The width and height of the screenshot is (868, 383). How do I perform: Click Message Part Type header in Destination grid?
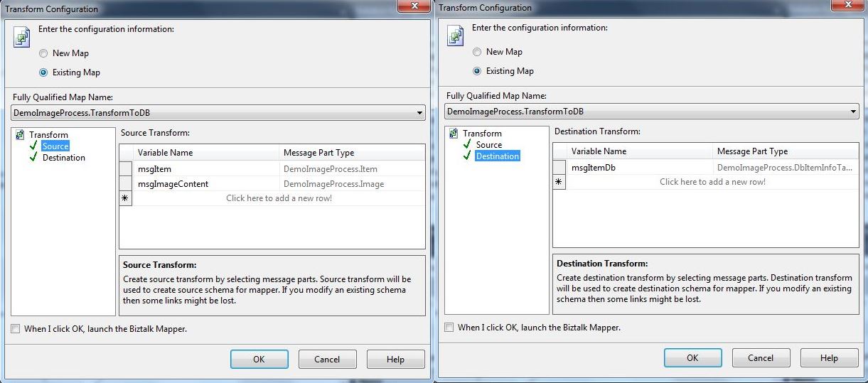click(x=786, y=151)
